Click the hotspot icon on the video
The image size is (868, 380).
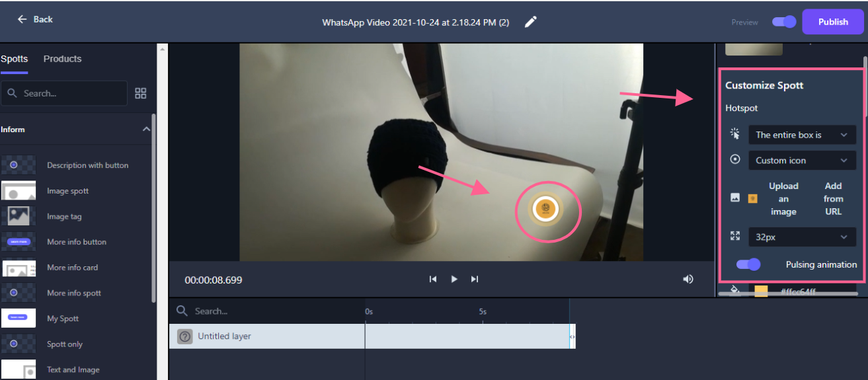point(545,209)
